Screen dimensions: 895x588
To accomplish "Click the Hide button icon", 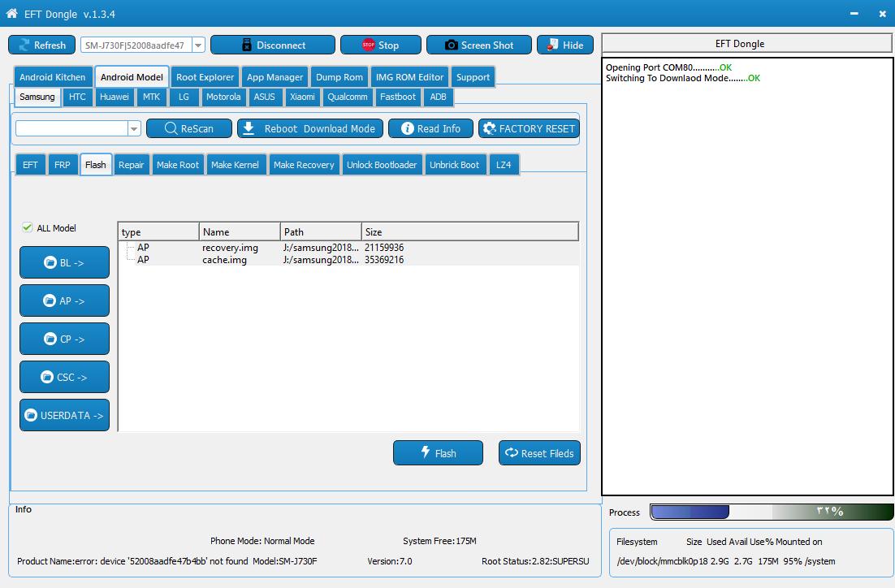I will tap(552, 45).
